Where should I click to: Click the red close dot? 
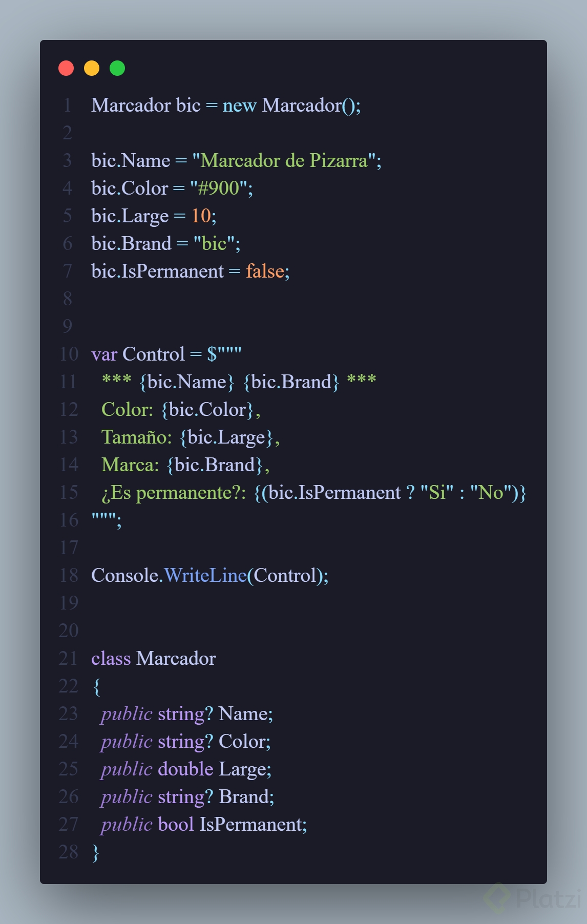66,68
